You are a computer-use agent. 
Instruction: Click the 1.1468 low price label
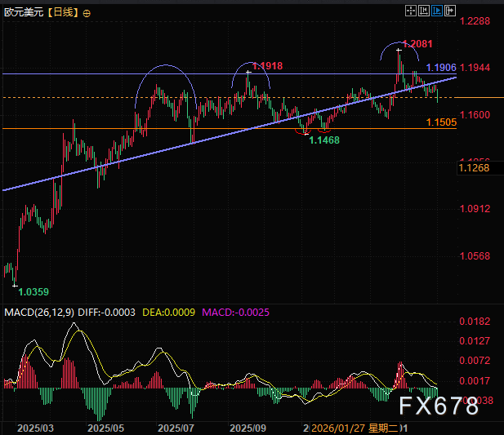(324, 140)
